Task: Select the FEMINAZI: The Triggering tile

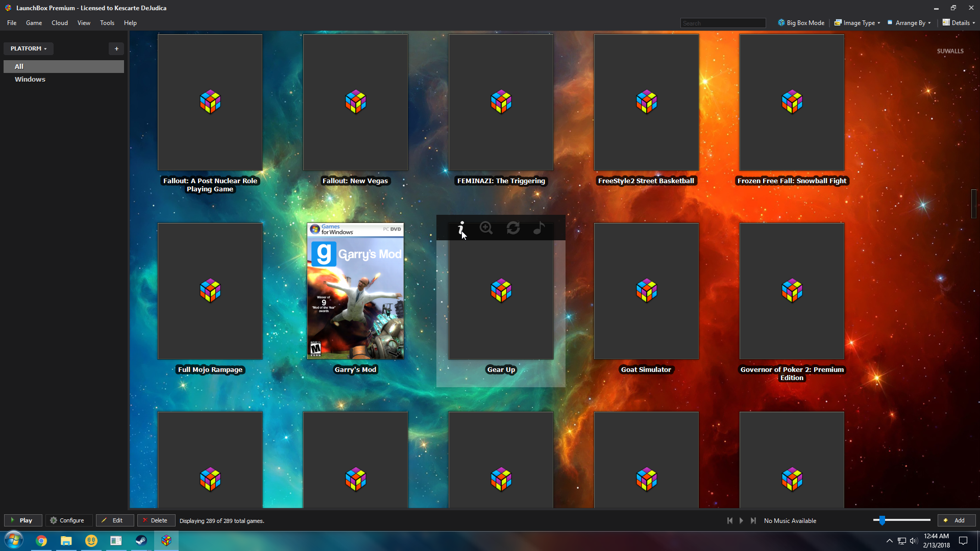Action: pos(501,102)
